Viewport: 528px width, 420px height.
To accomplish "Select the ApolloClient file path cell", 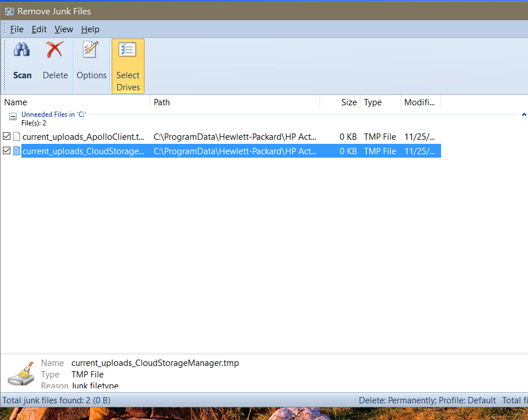I will pos(235,137).
